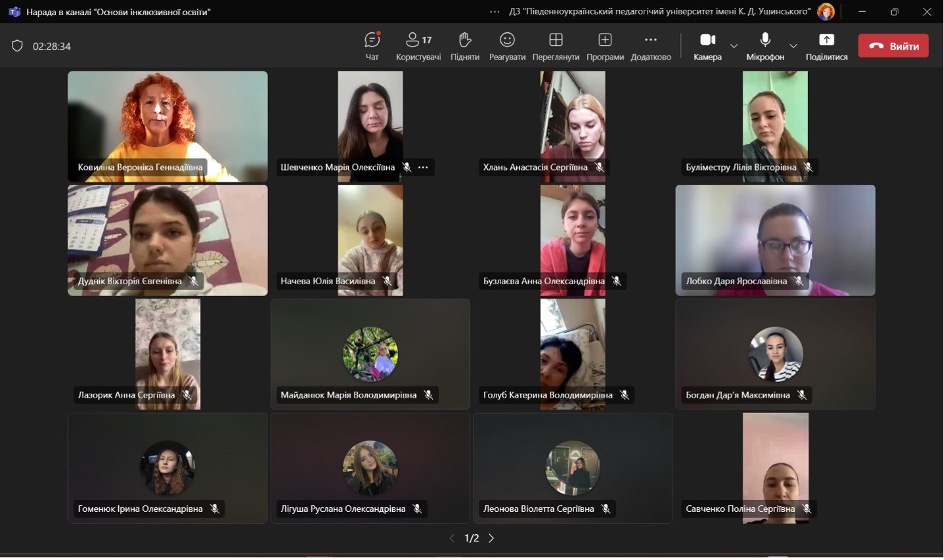The width and height of the screenshot is (944, 560).
Task: Open Програми apps panel
Action: 605,46
